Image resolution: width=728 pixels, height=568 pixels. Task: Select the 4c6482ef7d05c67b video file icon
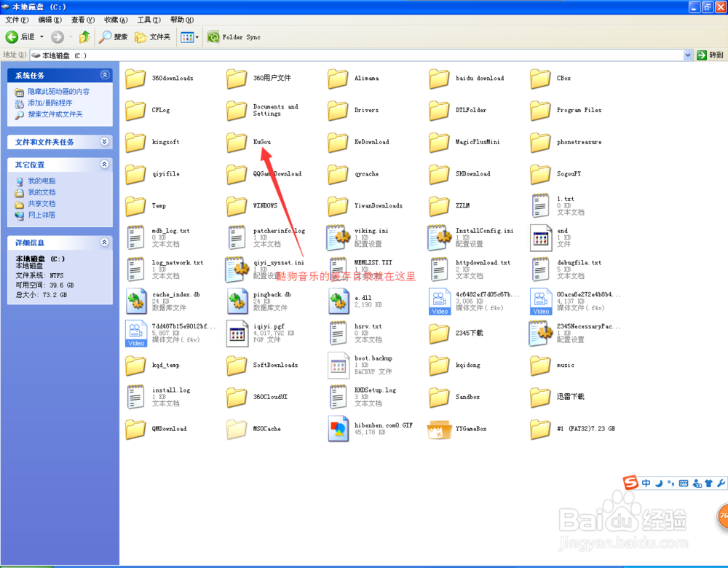click(440, 301)
